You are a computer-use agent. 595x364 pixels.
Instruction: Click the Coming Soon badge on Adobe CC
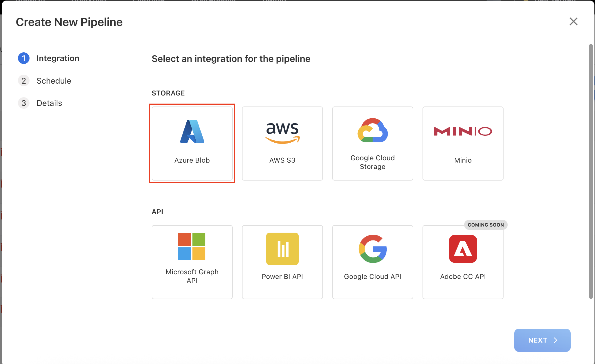pos(485,225)
